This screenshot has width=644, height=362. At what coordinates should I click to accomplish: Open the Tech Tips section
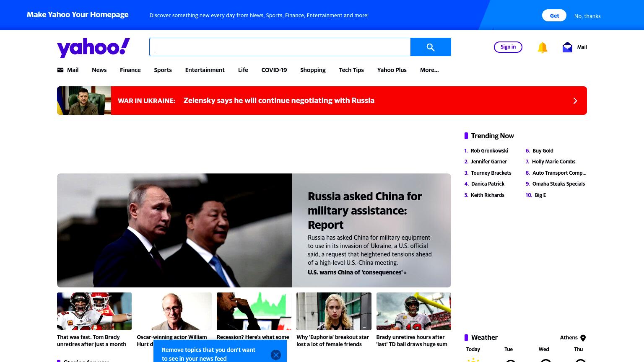(x=351, y=70)
